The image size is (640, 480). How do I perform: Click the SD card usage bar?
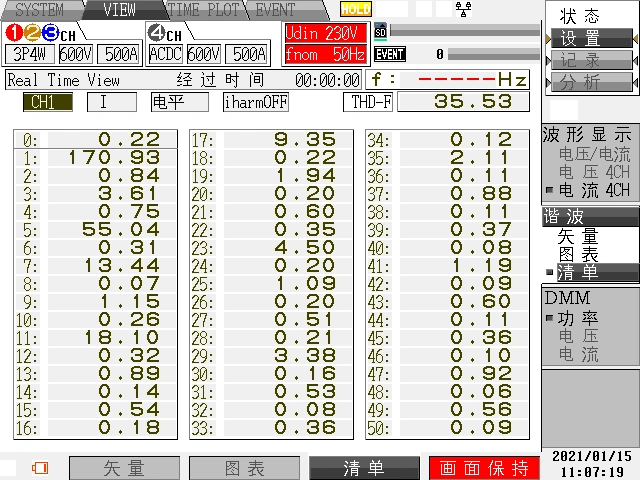point(465,30)
